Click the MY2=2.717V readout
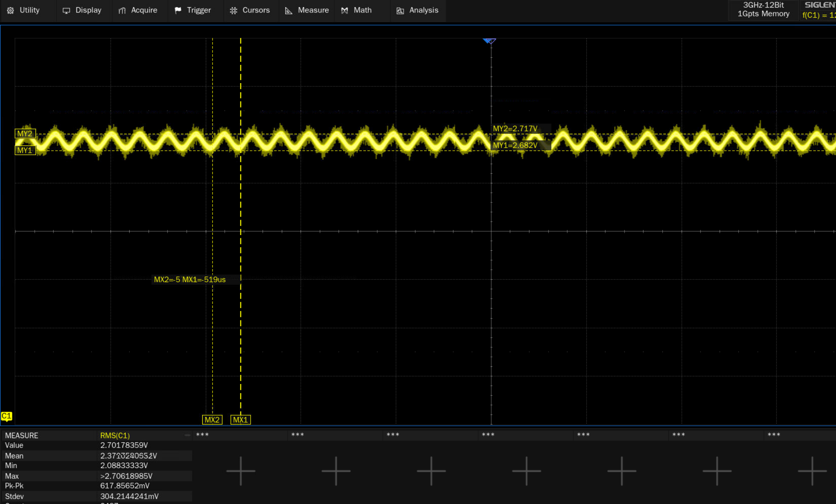Image resolution: width=836 pixels, height=504 pixels. [x=515, y=128]
